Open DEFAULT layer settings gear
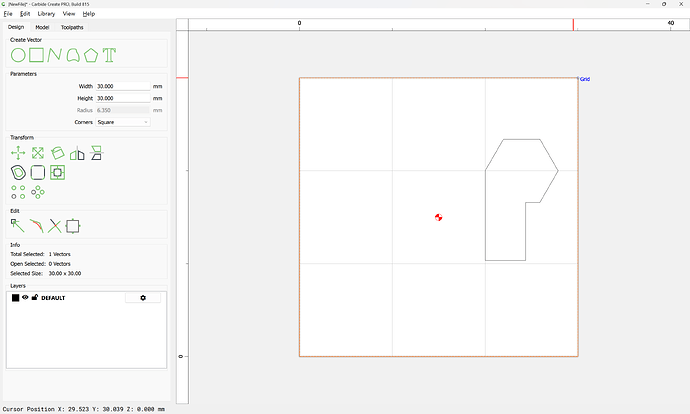This screenshot has width=690, height=414. point(143,298)
